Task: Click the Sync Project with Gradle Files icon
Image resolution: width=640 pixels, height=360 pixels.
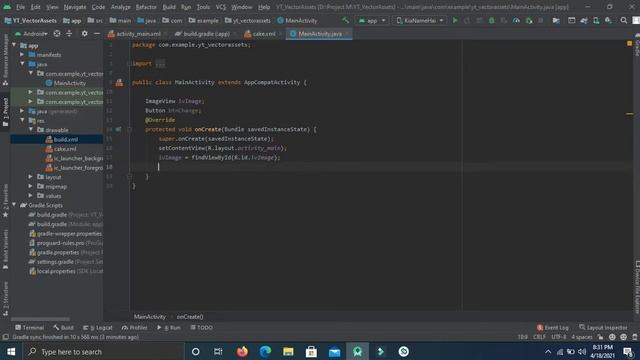Action: point(584,20)
